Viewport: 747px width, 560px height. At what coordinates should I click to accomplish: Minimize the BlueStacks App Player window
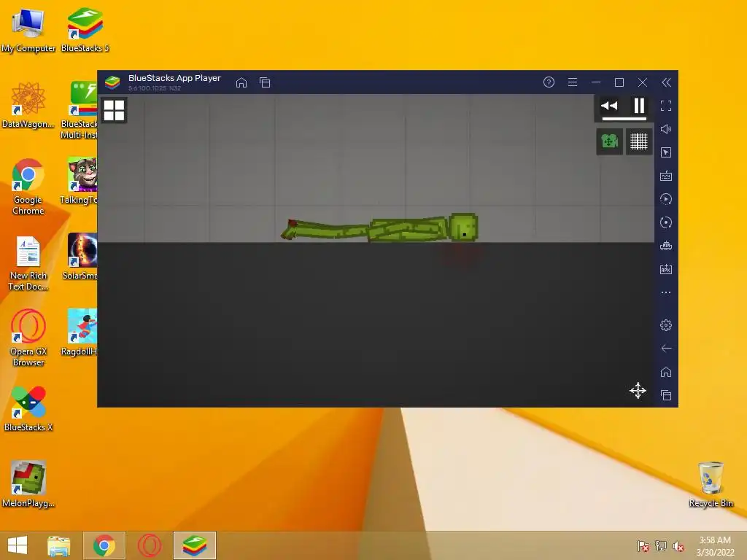pyautogui.click(x=596, y=82)
